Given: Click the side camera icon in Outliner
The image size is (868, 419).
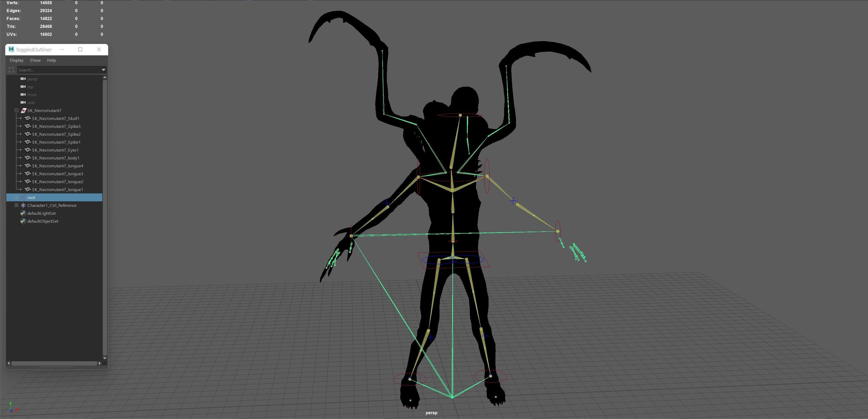Looking at the screenshot, I should (x=23, y=103).
